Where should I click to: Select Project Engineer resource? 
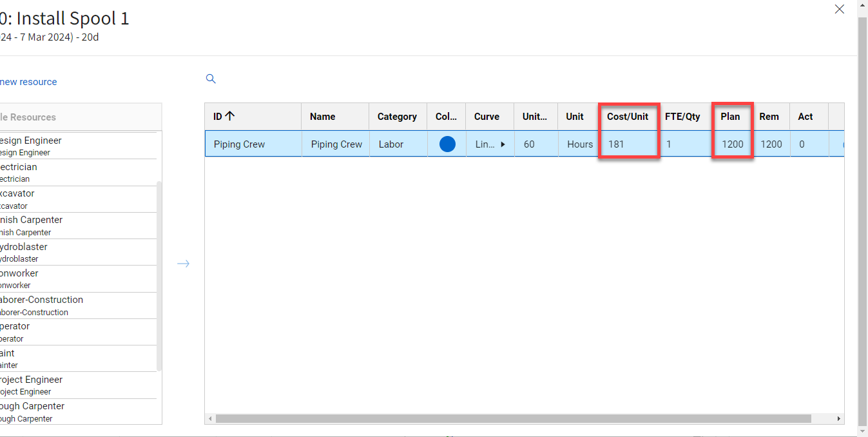(x=31, y=385)
